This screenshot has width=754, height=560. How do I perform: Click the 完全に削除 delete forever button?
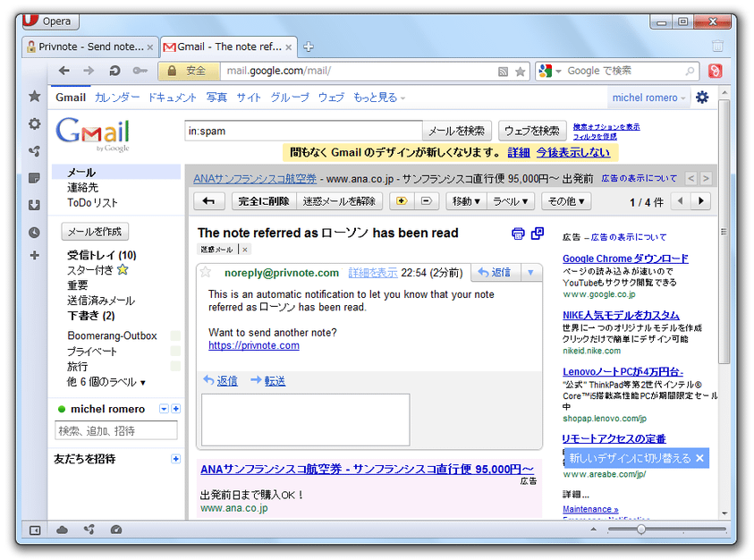pos(264,201)
